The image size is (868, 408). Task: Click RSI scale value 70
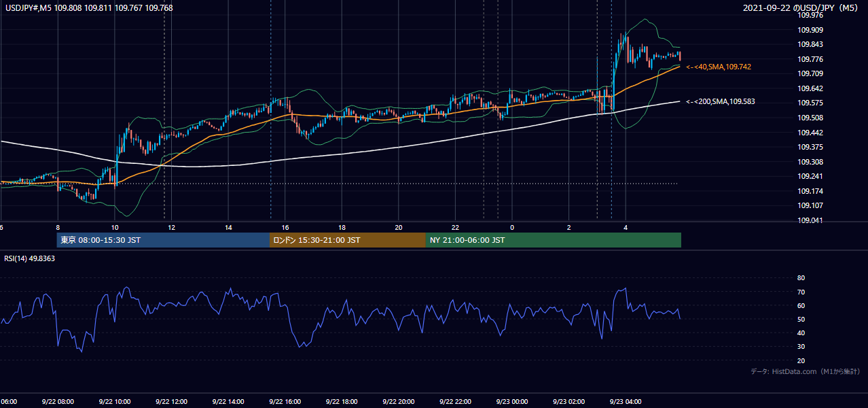click(x=801, y=292)
